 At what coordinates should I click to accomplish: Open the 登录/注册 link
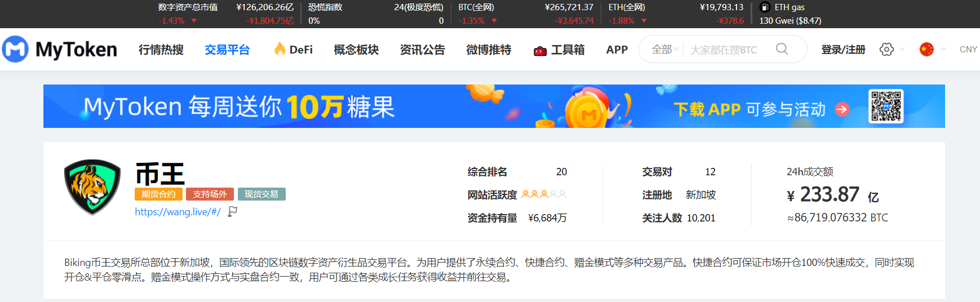[x=843, y=50]
